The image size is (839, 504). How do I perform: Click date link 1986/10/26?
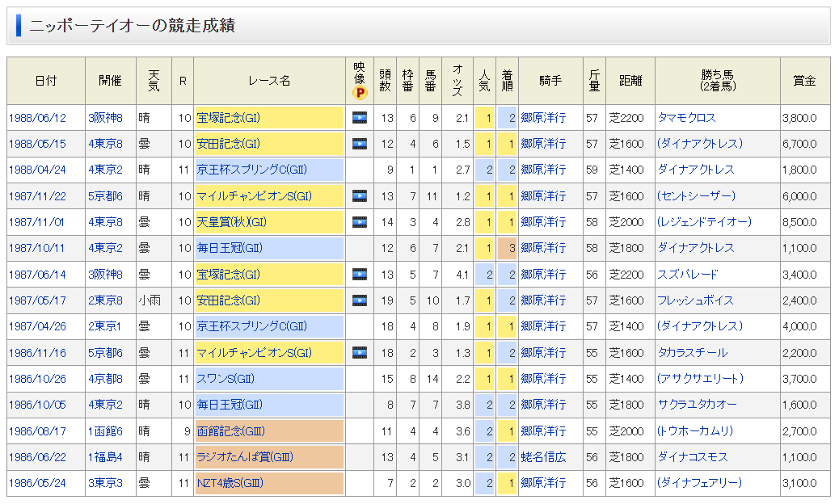click(37, 379)
